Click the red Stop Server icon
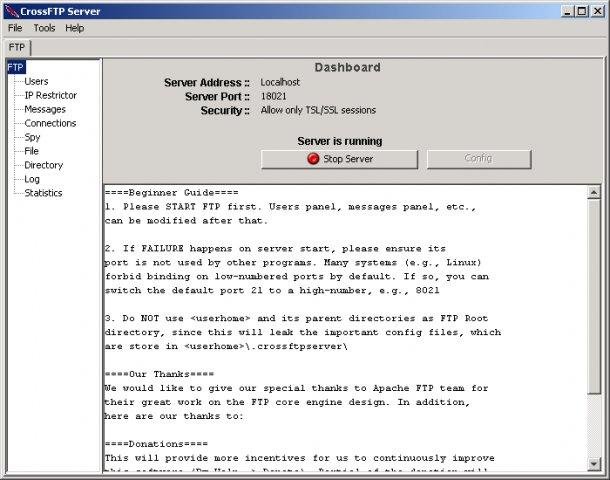 [x=313, y=159]
